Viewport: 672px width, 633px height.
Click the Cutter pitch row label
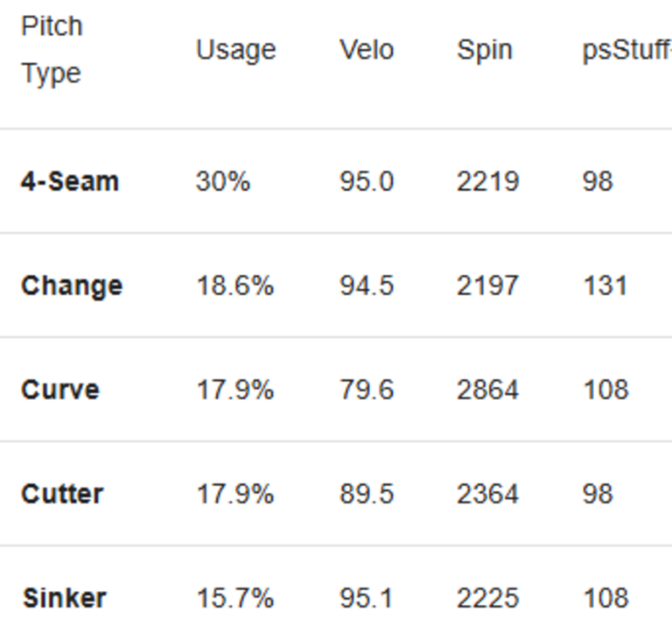click(x=62, y=494)
